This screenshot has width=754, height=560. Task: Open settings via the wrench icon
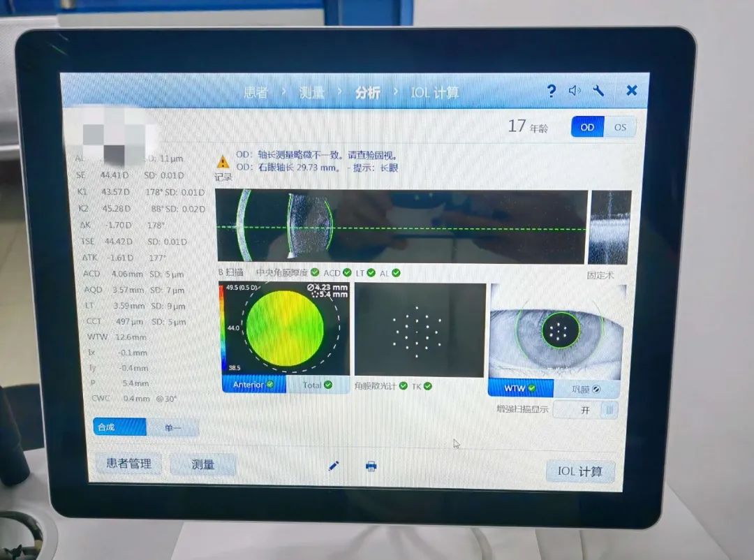(598, 91)
